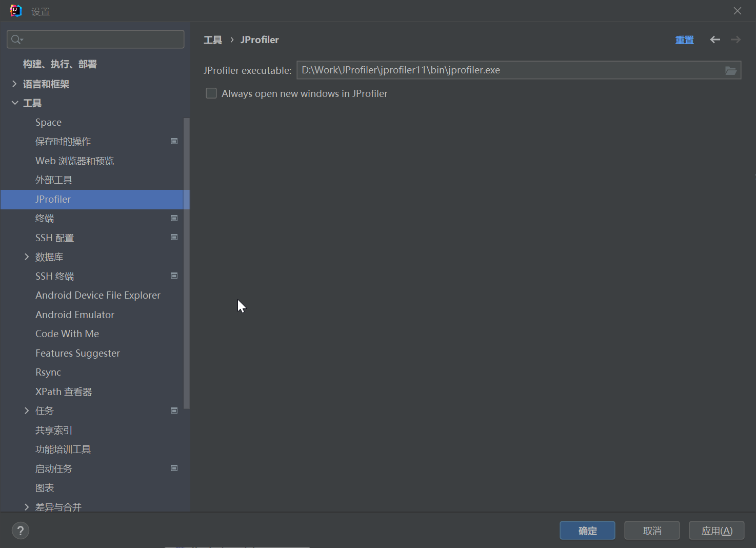
Task: Click the 重置 reset link
Action: coord(684,40)
